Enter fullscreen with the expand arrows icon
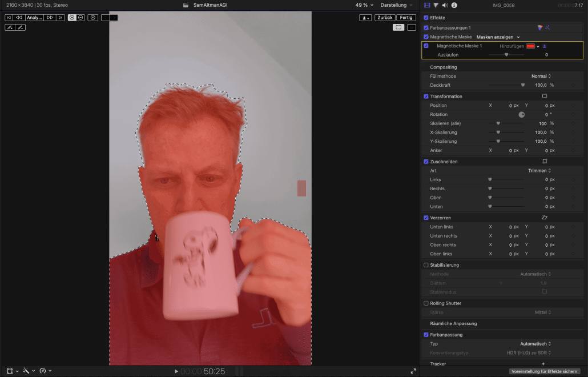 coord(413,371)
